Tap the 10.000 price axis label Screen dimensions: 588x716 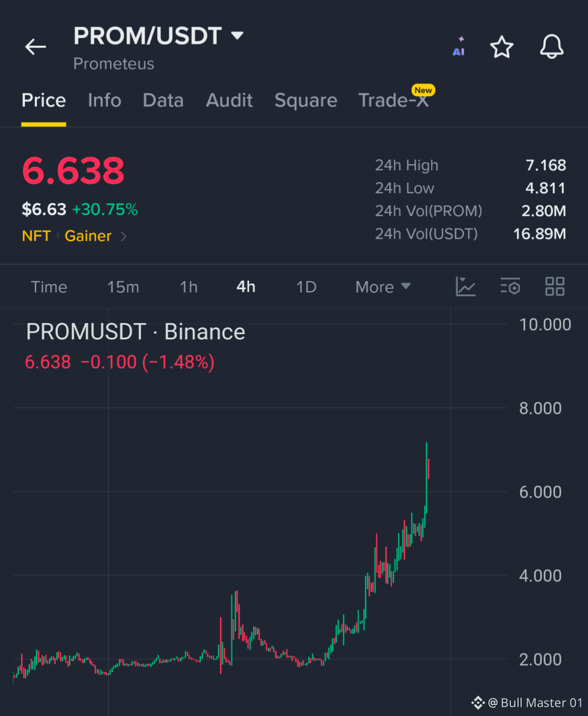coord(545,325)
